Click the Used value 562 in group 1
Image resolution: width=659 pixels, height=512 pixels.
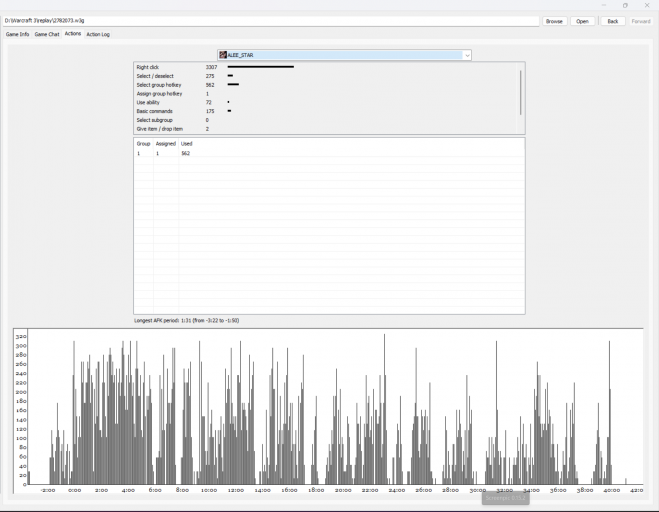(x=185, y=153)
